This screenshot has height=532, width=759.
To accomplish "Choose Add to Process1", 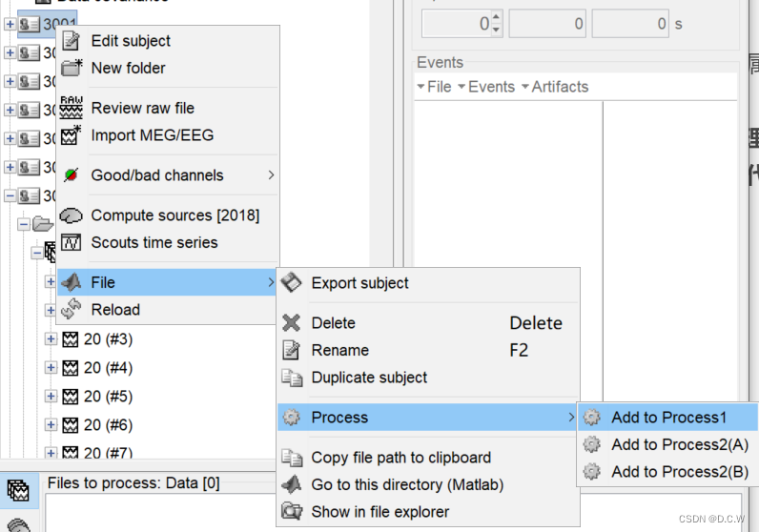I will point(667,418).
